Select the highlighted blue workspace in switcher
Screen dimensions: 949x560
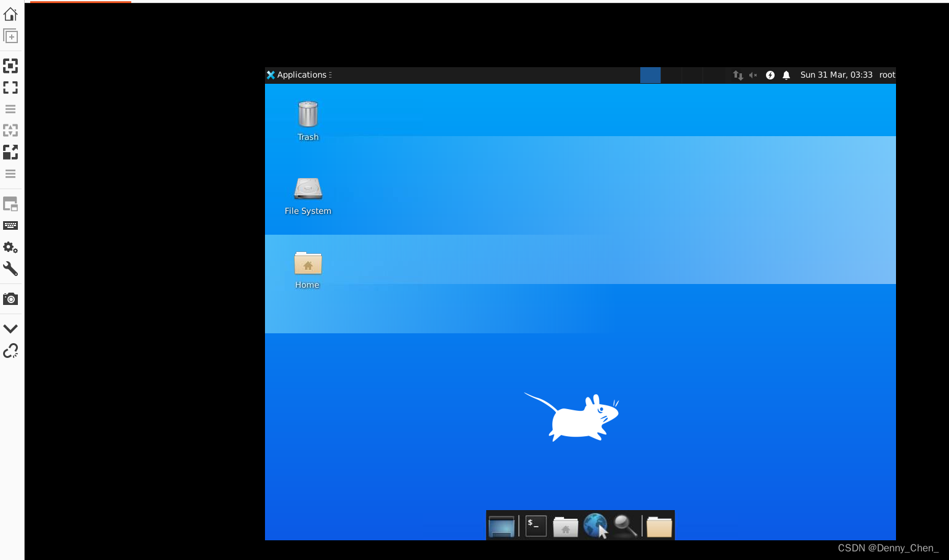pos(650,75)
